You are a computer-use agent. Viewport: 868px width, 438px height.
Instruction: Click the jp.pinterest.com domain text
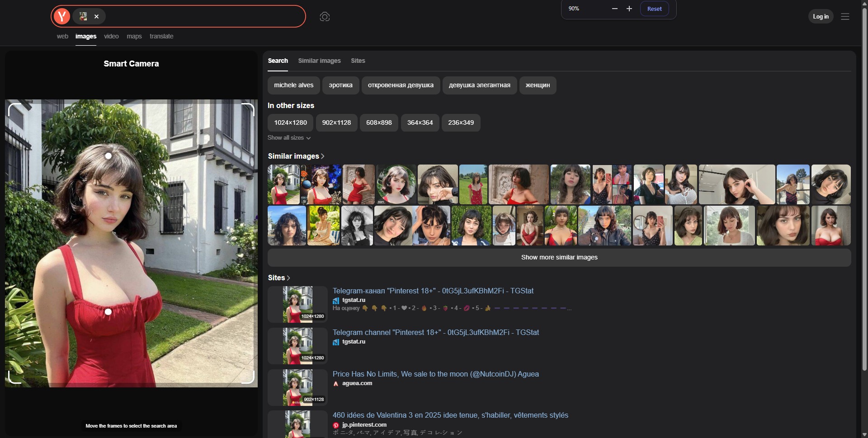point(364,425)
